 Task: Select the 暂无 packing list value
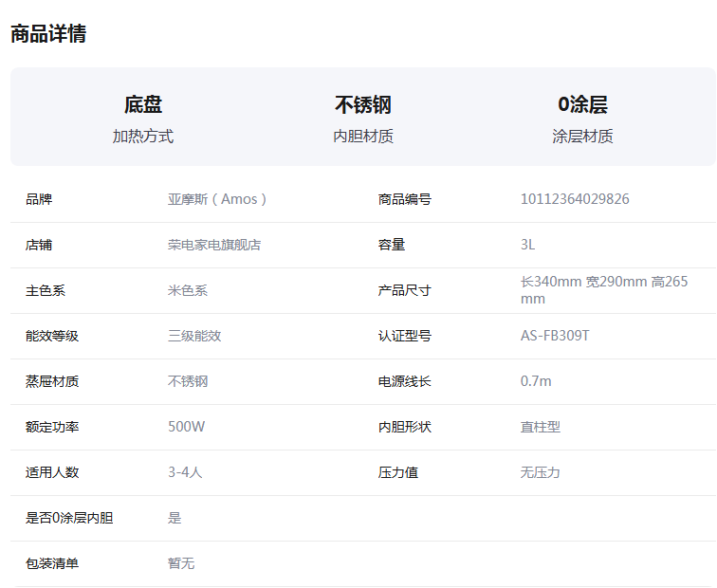[181, 563]
